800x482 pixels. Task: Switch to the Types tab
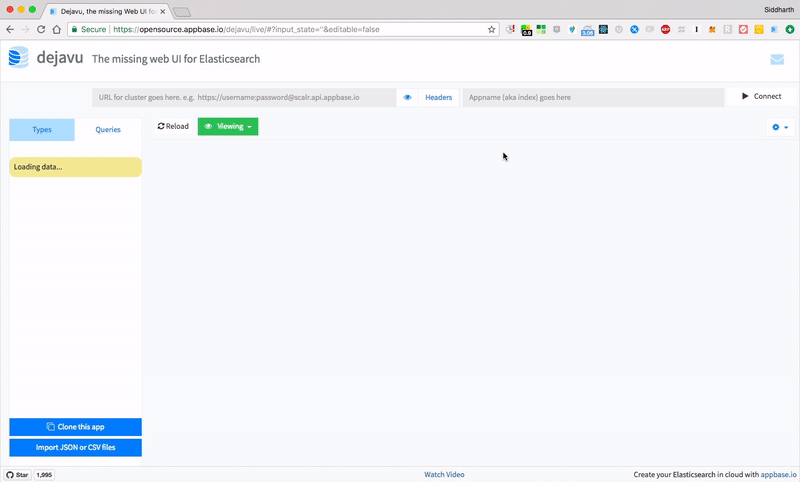coord(42,130)
